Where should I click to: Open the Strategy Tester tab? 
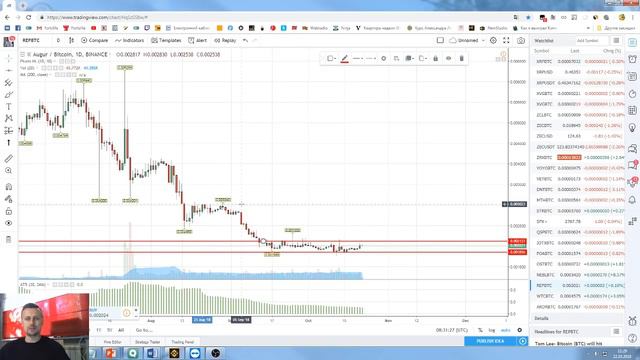pyautogui.click(x=147, y=342)
